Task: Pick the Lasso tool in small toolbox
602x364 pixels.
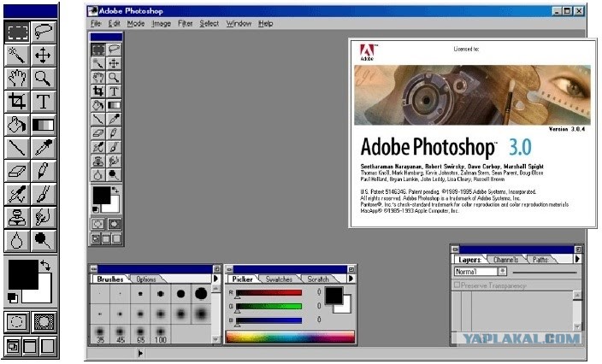Action: coord(114,49)
